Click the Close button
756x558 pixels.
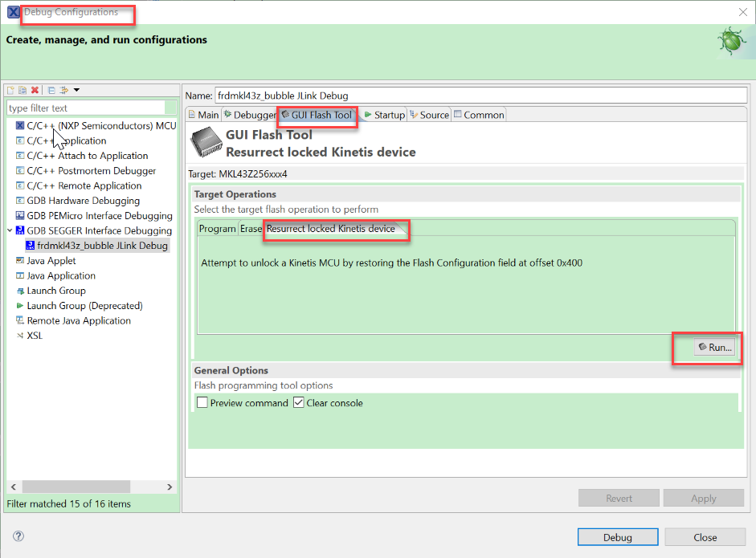(705, 537)
